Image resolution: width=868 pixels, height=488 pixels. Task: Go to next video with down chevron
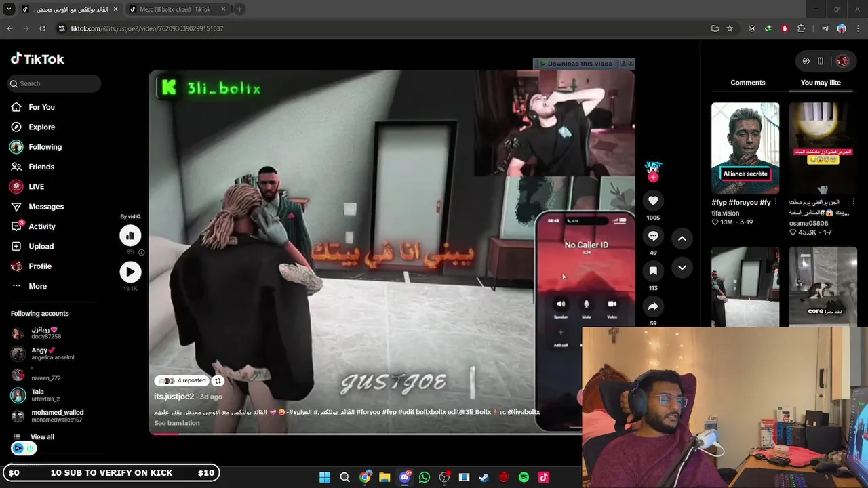(x=682, y=268)
